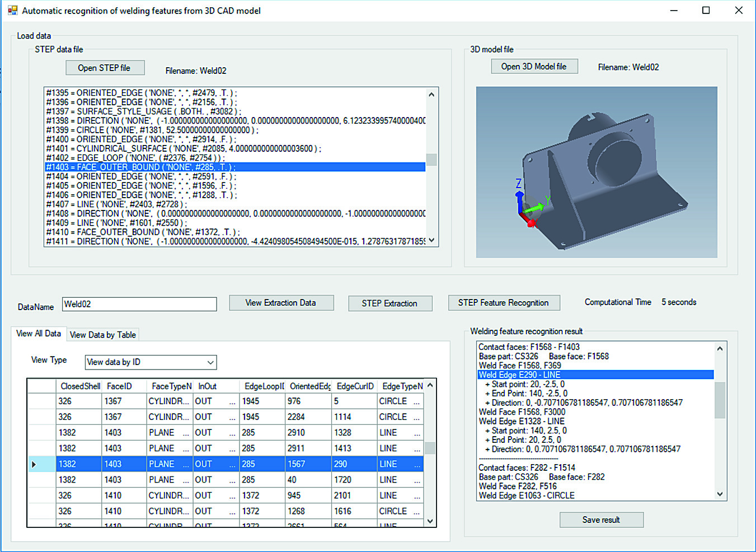756x552 pixels.
Task: Click the STEP text list scrollbar thumb
Action: coord(431,160)
